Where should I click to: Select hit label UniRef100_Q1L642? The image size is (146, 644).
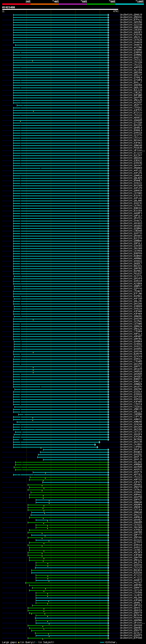click(131, 462)
